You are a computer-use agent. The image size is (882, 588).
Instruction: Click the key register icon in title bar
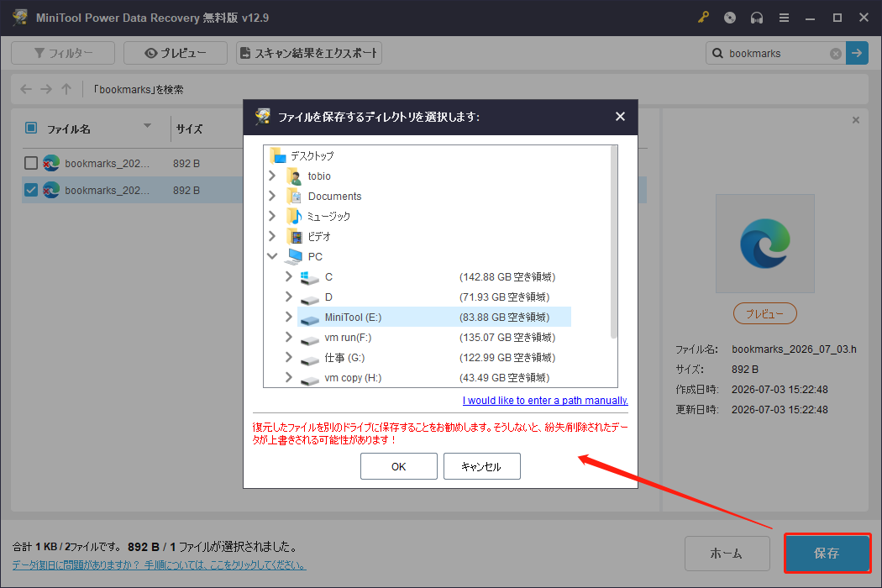pyautogui.click(x=703, y=18)
